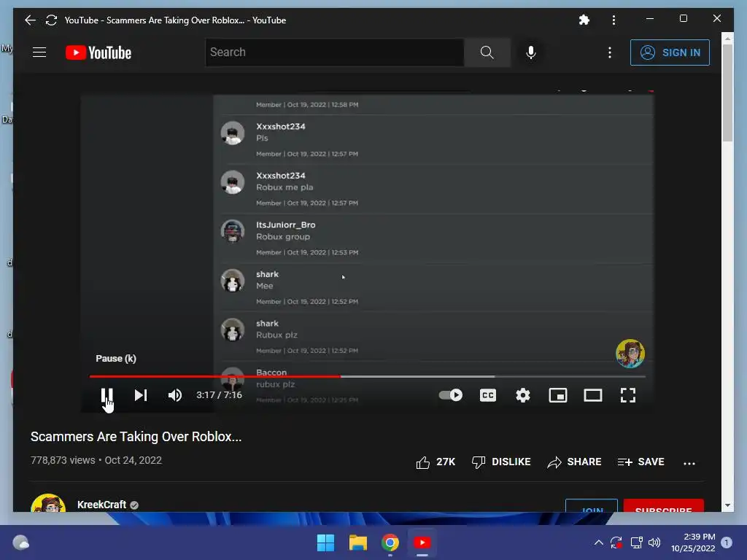The height and width of the screenshot is (560, 747).
Task: Open Google Chrome from the taskbar
Action: [x=390, y=542]
